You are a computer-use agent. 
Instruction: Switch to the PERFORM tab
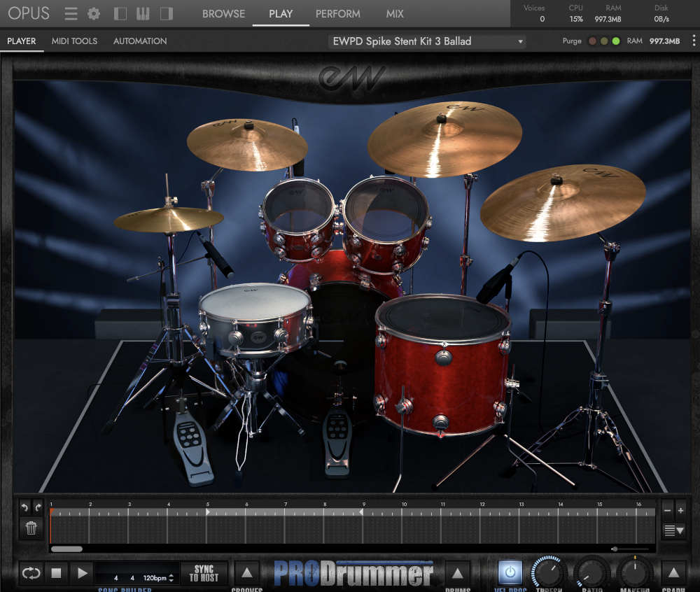coord(337,13)
